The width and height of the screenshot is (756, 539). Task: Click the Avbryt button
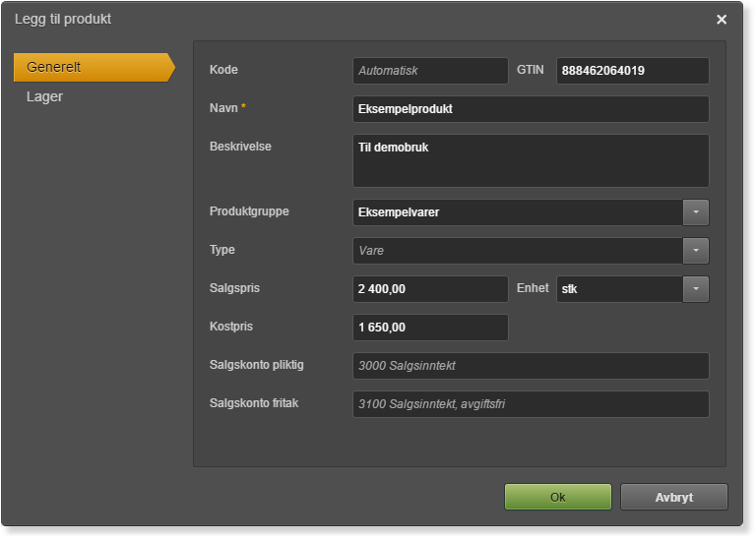tap(674, 497)
